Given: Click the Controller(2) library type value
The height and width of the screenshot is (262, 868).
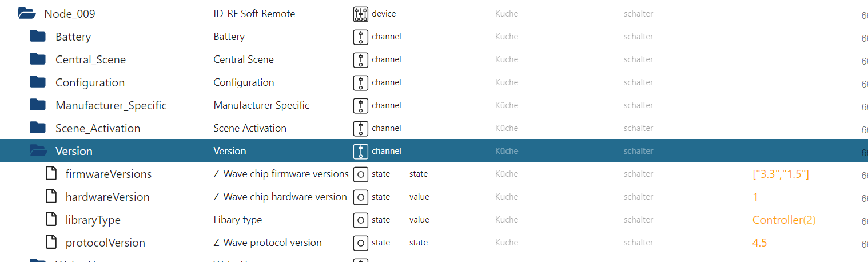Looking at the screenshot, I should pos(784,220).
